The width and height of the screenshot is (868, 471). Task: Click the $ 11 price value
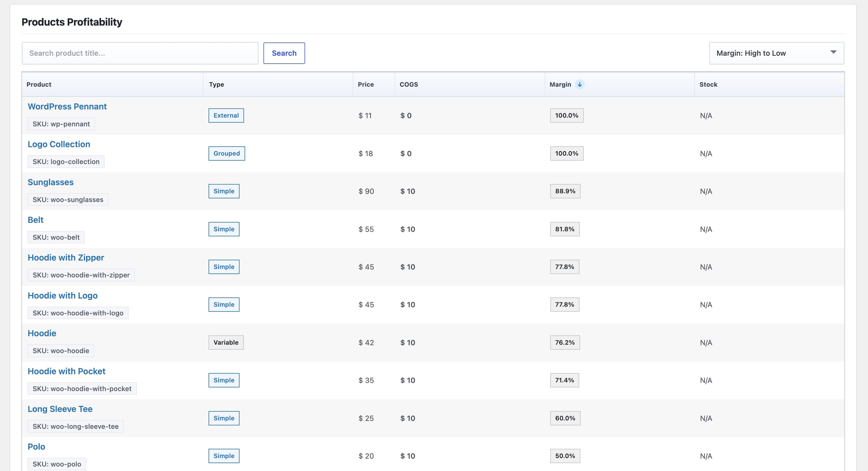click(x=365, y=116)
